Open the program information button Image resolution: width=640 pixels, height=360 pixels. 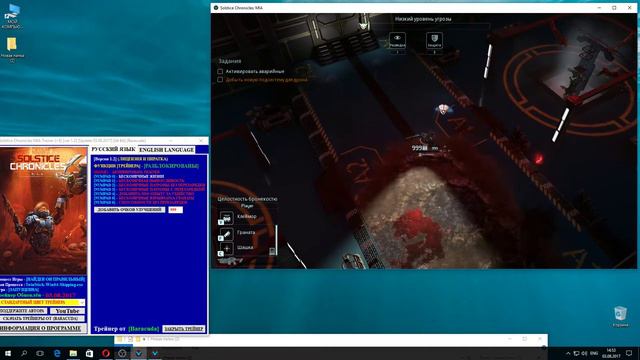click(42, 328)
